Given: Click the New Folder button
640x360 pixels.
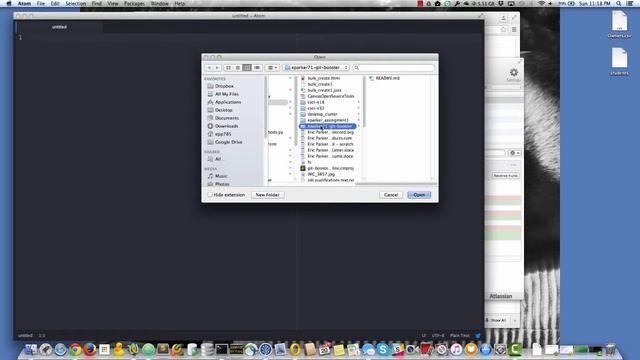Looking at the screenshot, I should [268, 195].
